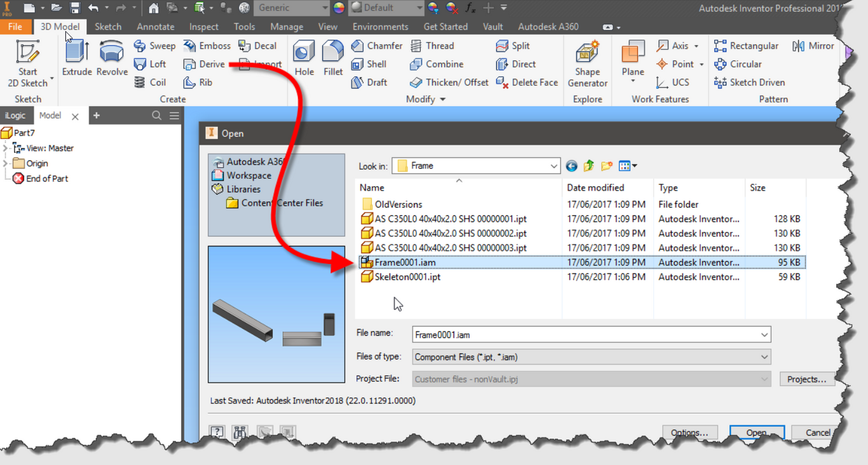868x465 pixels.
Task: Select the Extrude tool
Action: (76, 57)
